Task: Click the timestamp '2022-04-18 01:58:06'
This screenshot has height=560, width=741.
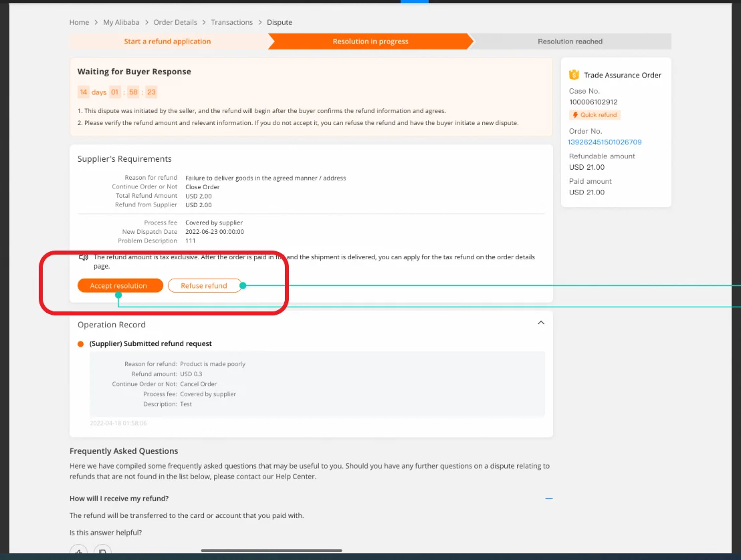Action: (x=118, y=423)
